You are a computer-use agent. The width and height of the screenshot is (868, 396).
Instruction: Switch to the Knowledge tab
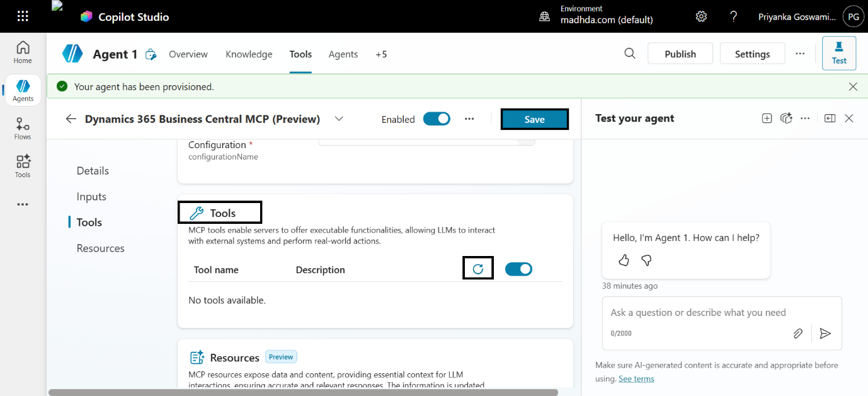249,54
